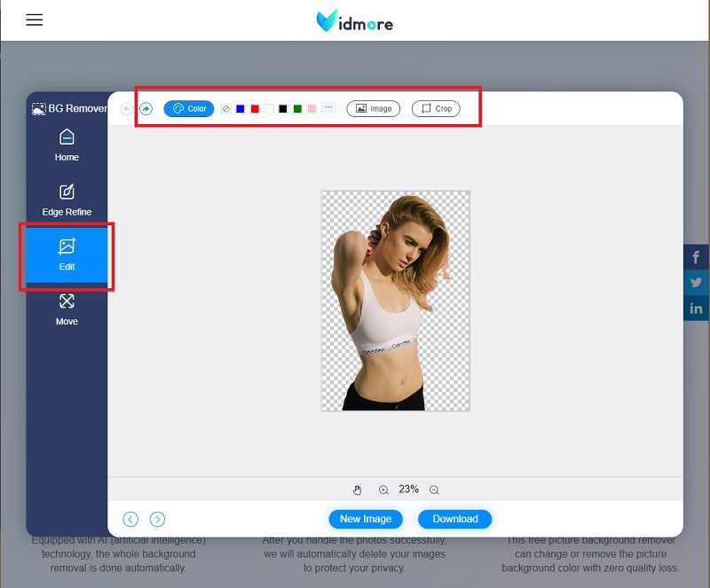
Task: Open the hamburger menu
Action: coord(34,20)
